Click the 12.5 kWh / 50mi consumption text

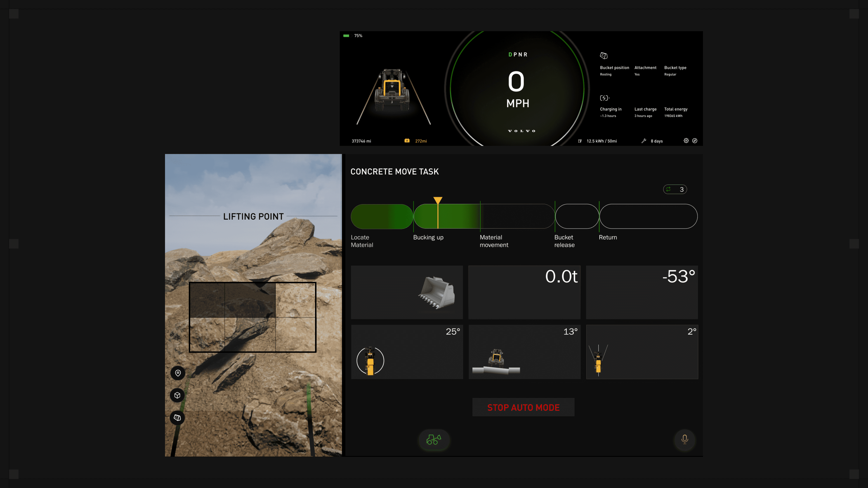coord(601,141)
